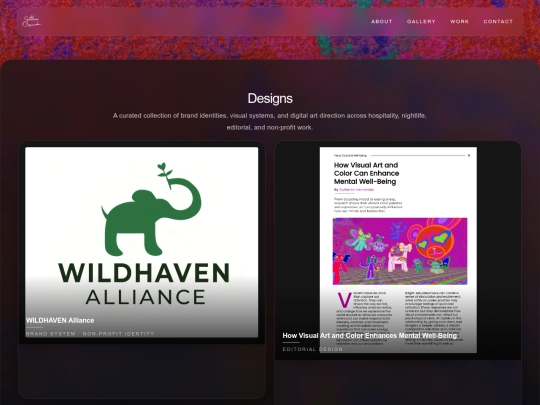Click the curated collection description paragraph

270,121
